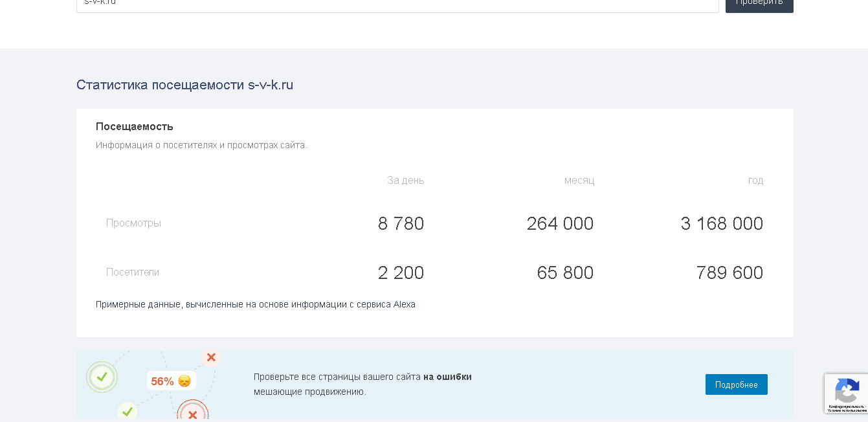Click the Просмотры row label
Viewport: 868px width, 422px height.
(133, 223)
